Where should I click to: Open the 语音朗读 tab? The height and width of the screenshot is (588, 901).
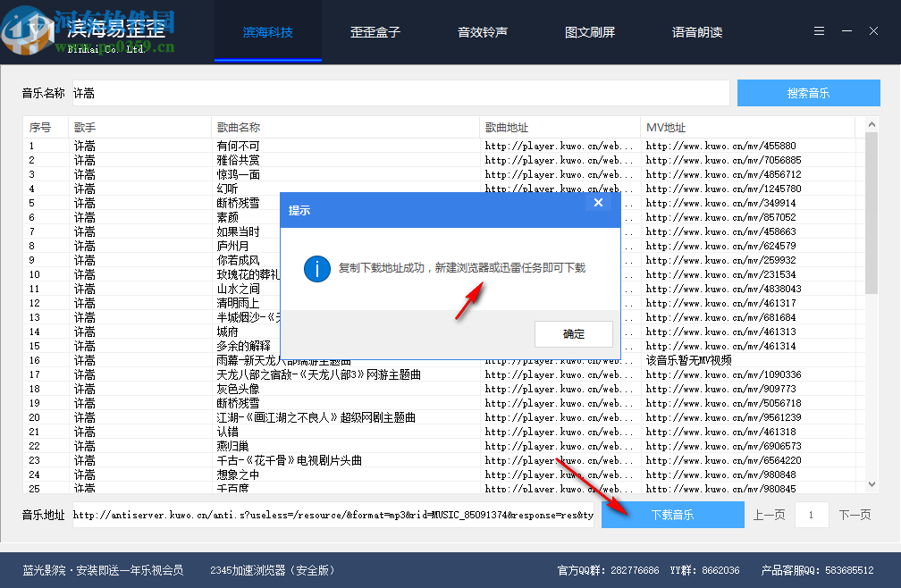[697, 32]
